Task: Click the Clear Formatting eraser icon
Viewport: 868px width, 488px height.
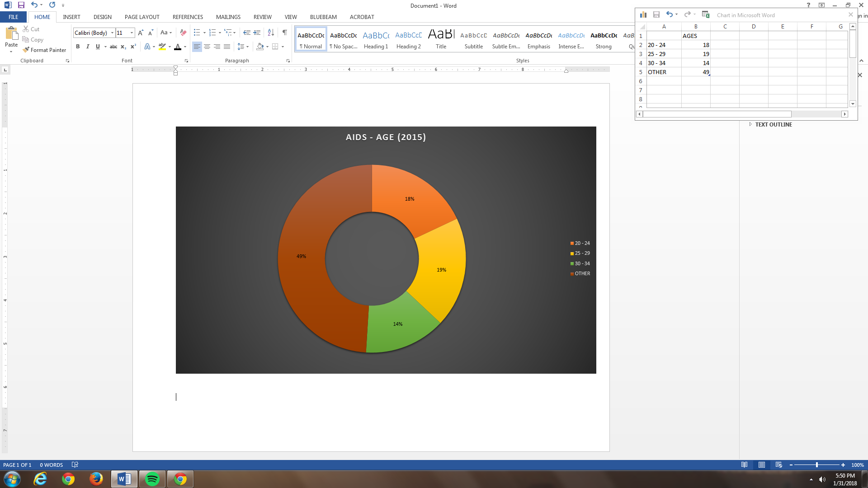Action: pyautogui.click(x=183, y=33)
